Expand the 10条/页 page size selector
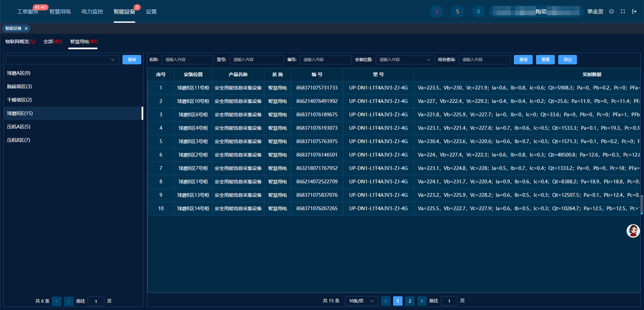The height and width of the screenshot is (310, 644). pyautogui.click(x=361, y=301)
